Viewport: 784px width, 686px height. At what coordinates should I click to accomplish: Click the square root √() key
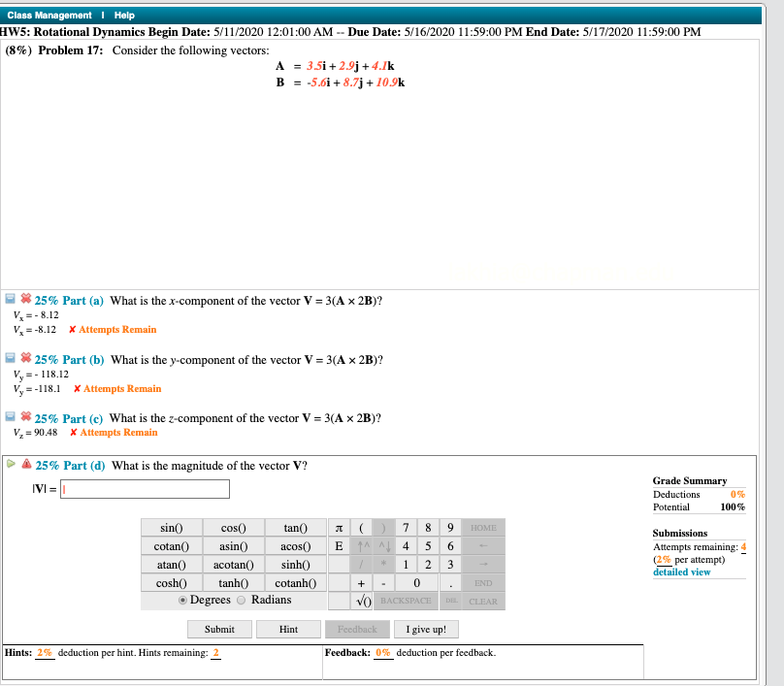click(x=361, y=600)
